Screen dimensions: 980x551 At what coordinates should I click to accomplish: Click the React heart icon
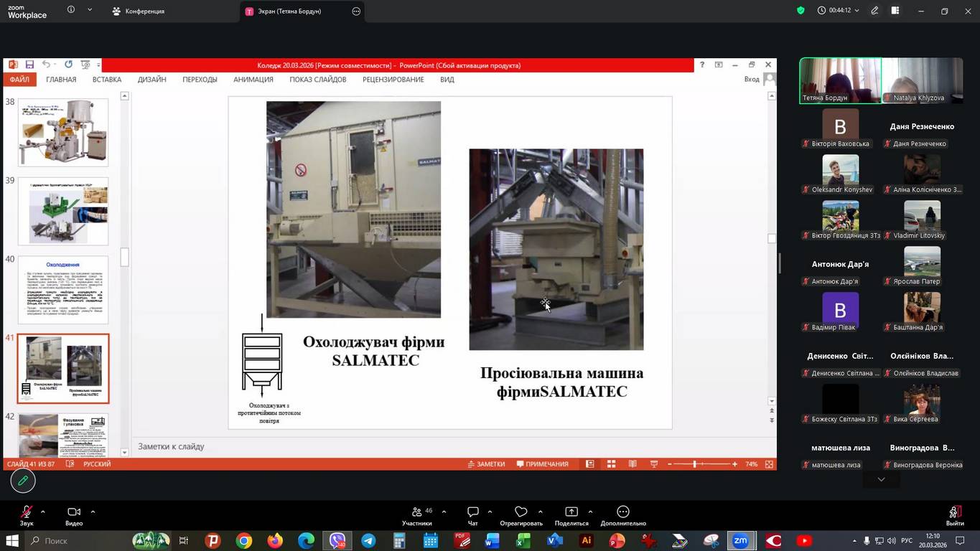(521, 512)
